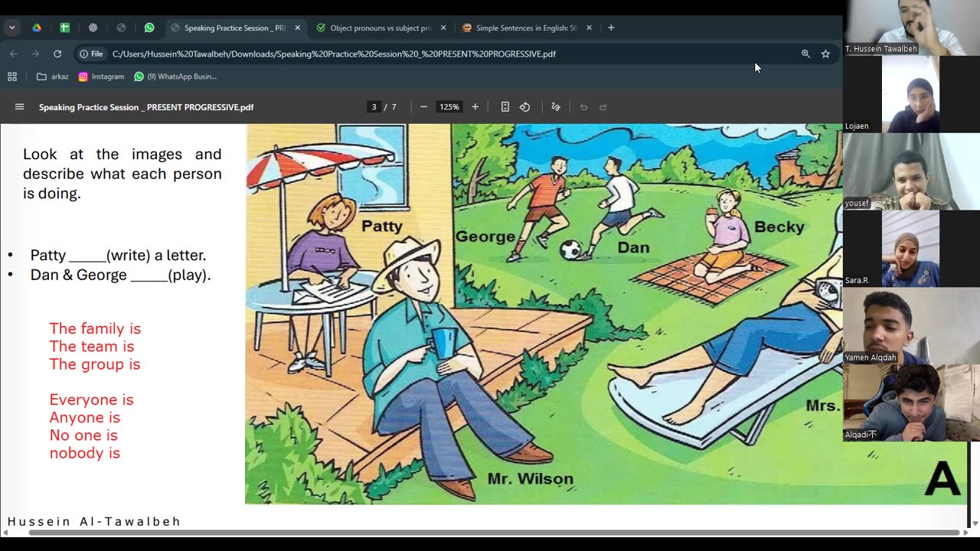The width and height of the screenshot is (980, 551).
Task: Toggle the PDF sidebar hamburger menu
Action: 20,107
